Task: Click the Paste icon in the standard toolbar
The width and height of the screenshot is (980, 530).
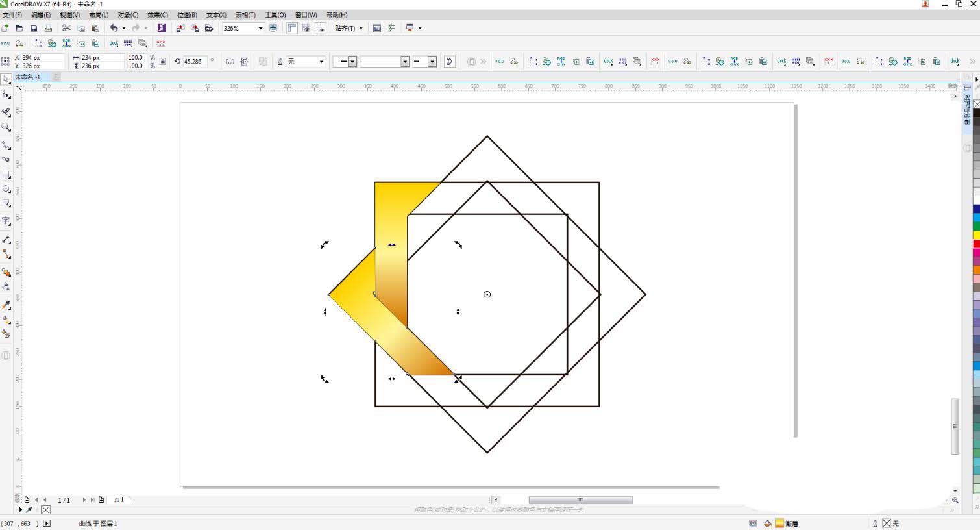Action: [95, 28]
